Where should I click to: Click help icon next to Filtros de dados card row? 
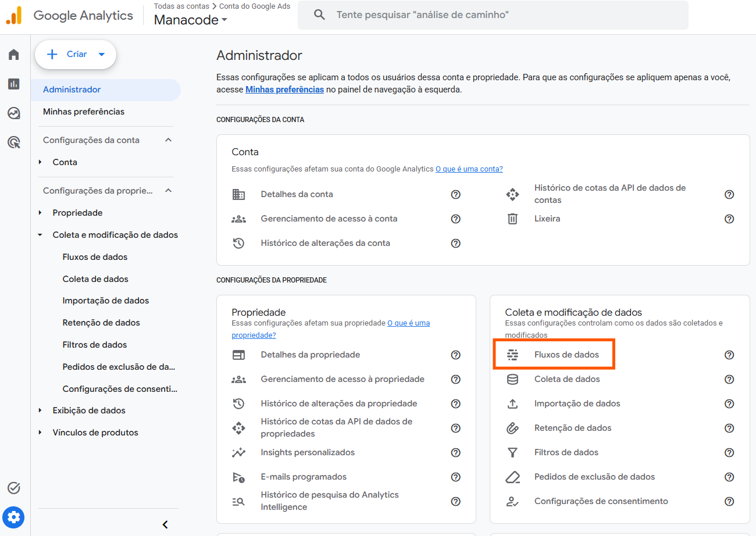point(729,452)
